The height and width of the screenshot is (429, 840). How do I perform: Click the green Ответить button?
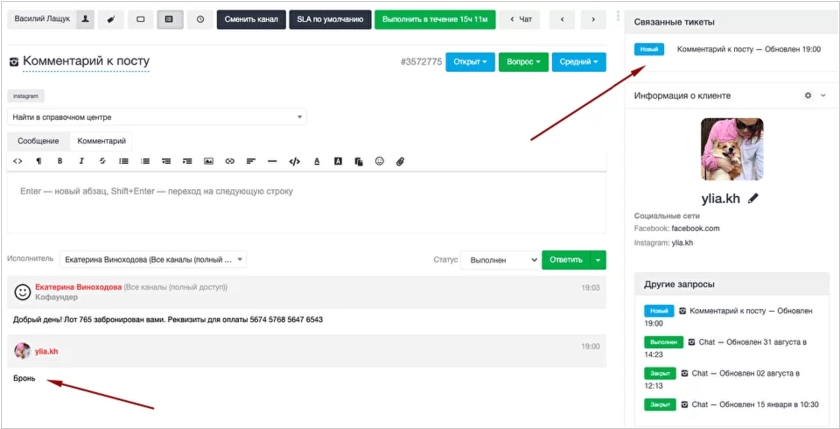tap(566, 260)
